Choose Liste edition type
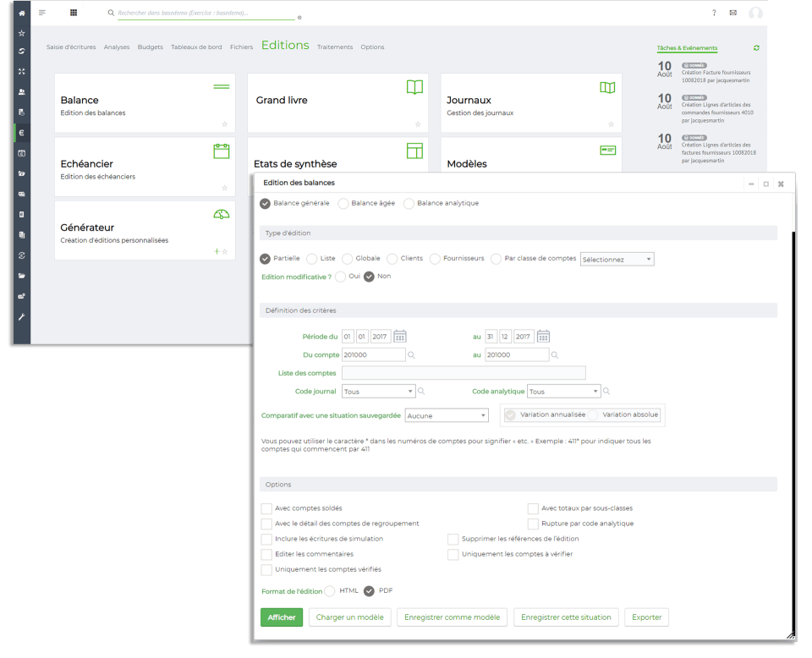This screenshot has width=812, height=658. point(312,258)
